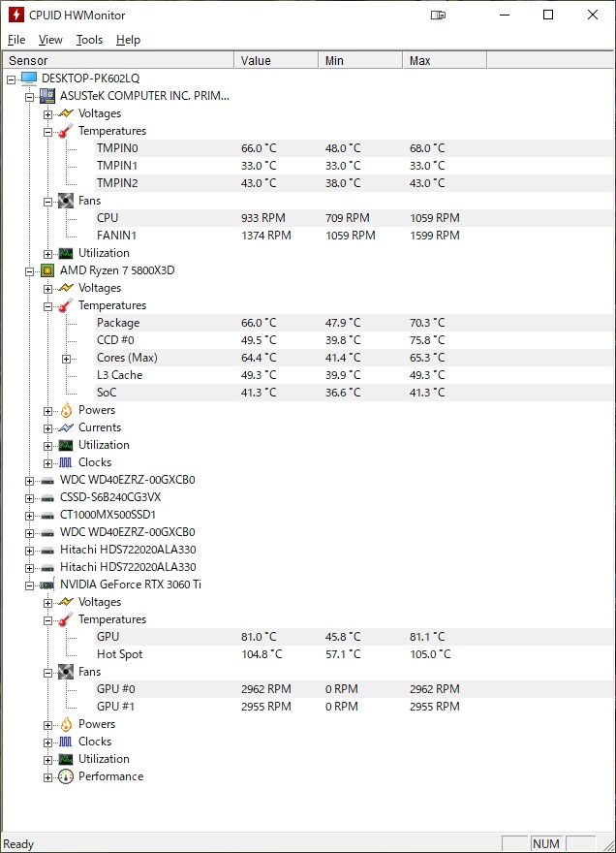The height and width of the screenshot is (853, 616).
Task: Expand the Cores (Max) temperature entry
Action: 66,359
